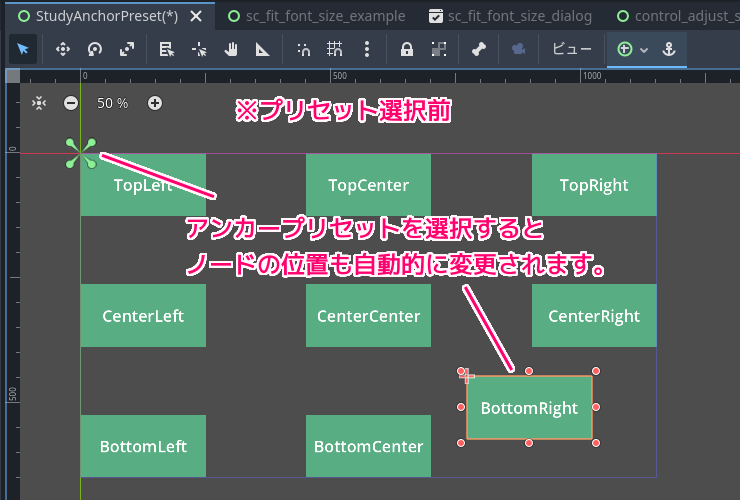Click the anchor preset circle icon
Viewport: 740px width, 500px height.
(x=625, y=49)
